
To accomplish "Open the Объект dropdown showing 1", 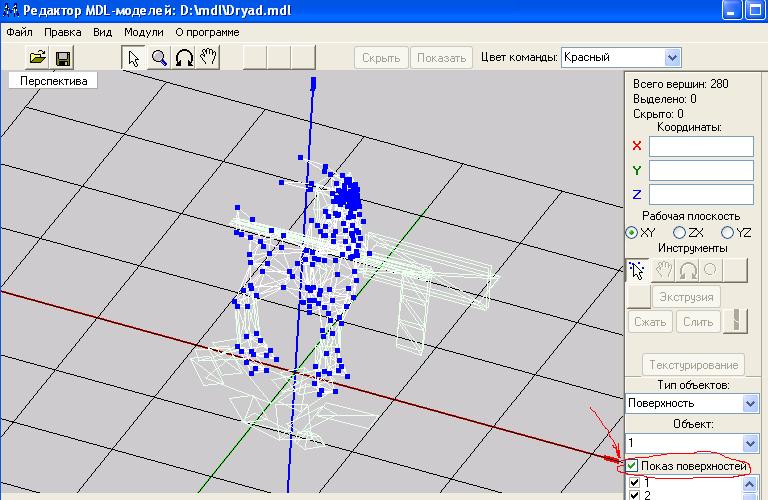I will [750, 444].
